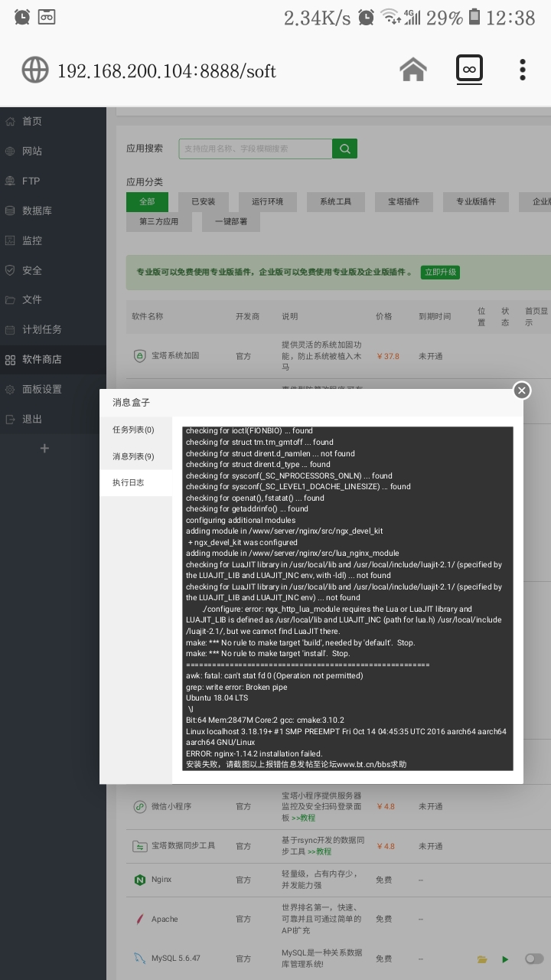551x980 pixels.
Task: Toggle MySQL homepage display switch
Action: click(534, 959)
